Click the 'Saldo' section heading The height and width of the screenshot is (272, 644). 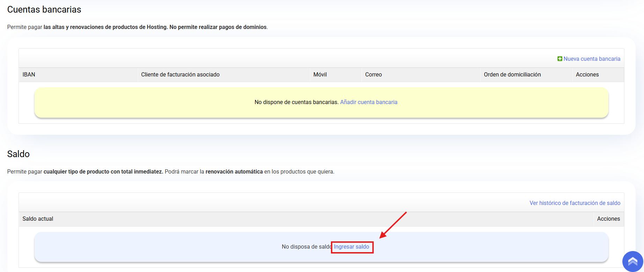click(x=18, y=154)
